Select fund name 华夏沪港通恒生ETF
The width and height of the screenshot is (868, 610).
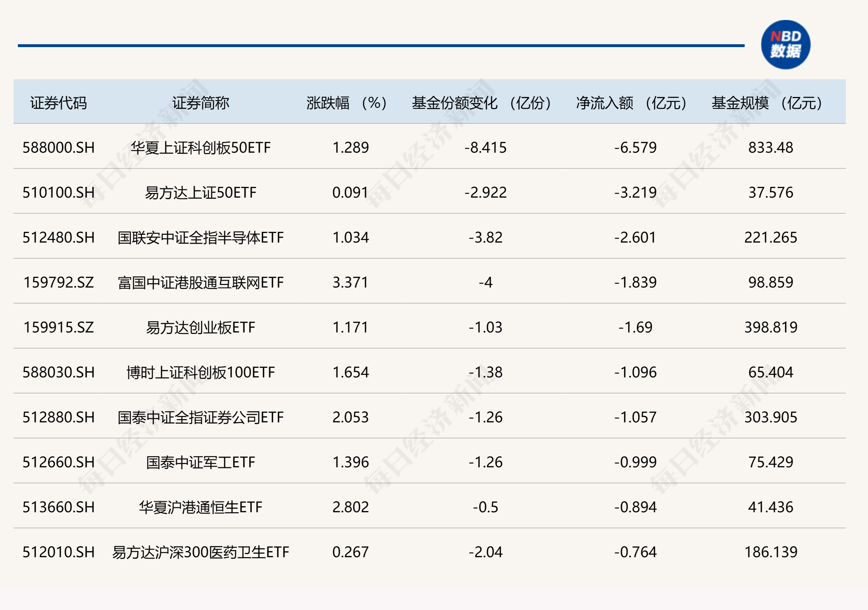click(x=201, y=507)
